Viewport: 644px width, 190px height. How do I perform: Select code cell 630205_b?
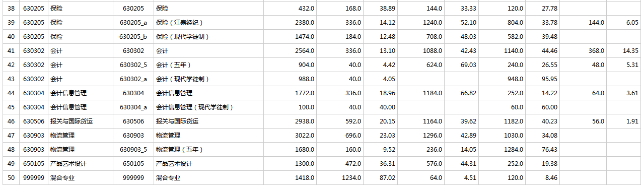(x=133, y=37)
